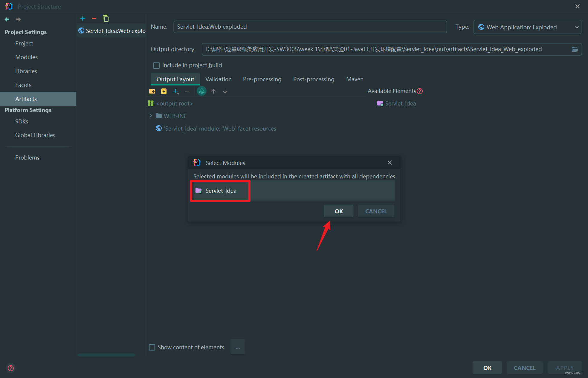588x378 pixels.
Task: Open Post-processing tab
Action: (x=314, y=79)
